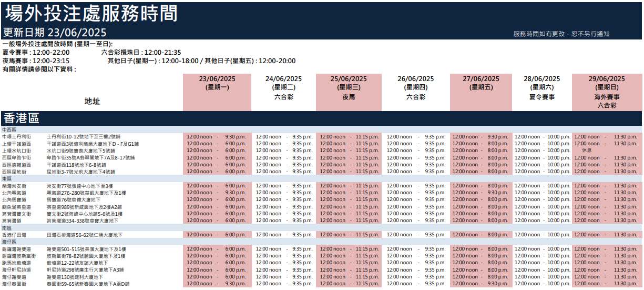Click the 休息 cell in 上環水坑口街 row

click(x=587, y=151)
